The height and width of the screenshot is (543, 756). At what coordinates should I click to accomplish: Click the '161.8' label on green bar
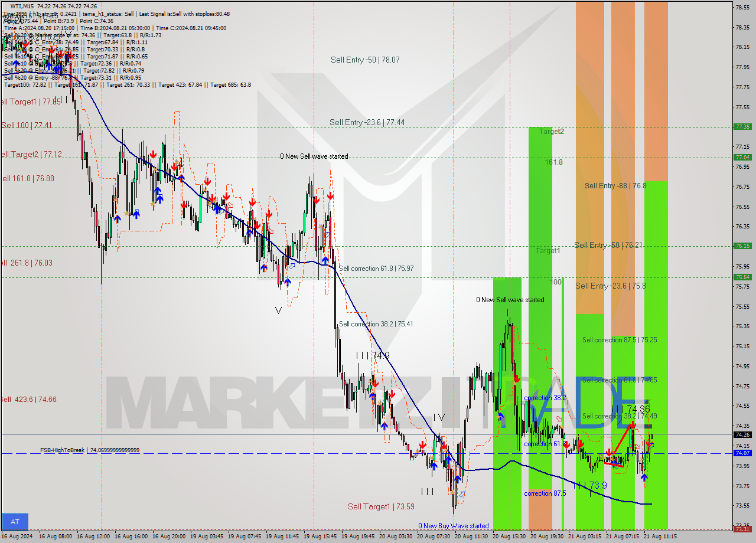(553, 162)
